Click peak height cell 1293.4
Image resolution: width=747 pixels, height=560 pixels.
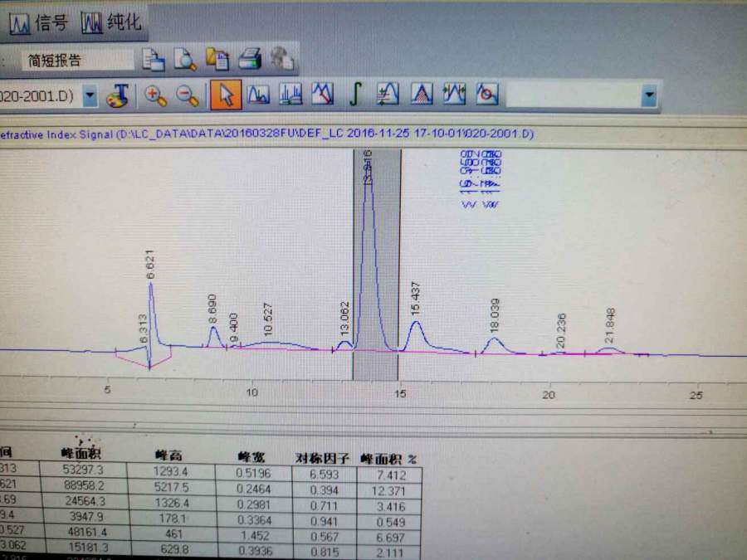point(170,472)
